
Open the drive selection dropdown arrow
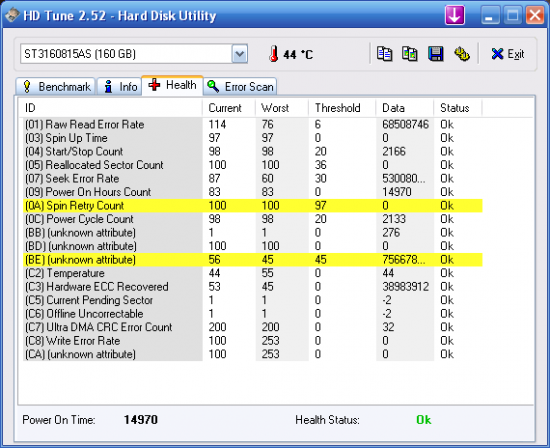pyautogui.click(x=240, y=54)
